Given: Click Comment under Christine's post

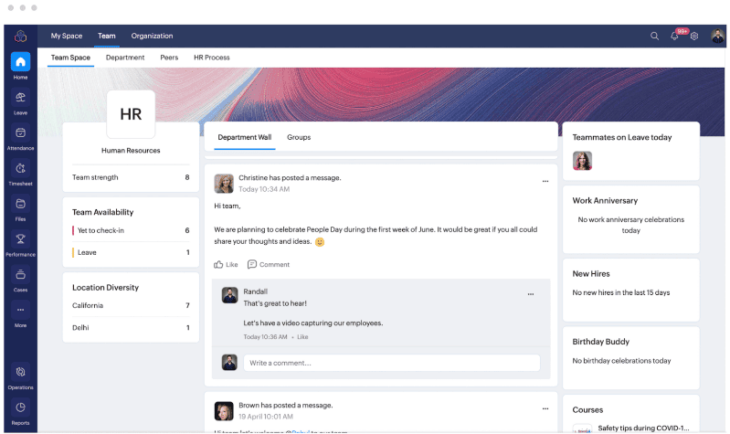Looking at the screenshot, I should point(268,265).
